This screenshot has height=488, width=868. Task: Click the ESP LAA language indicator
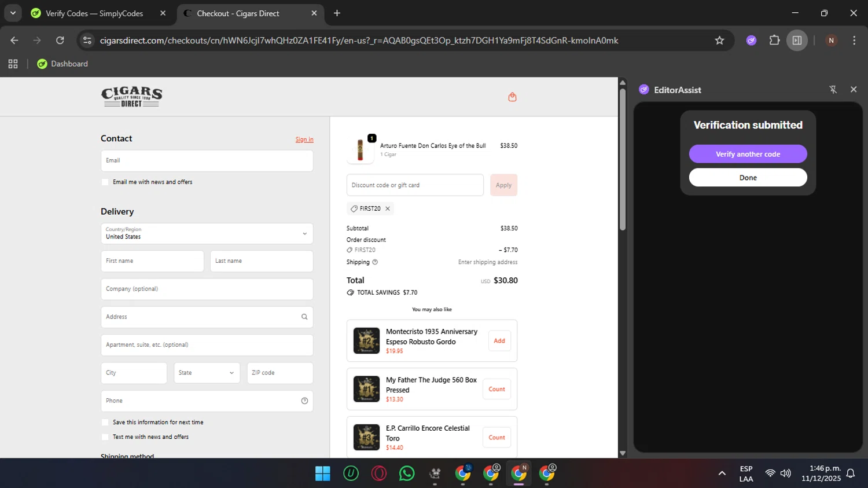coord(746,474)
